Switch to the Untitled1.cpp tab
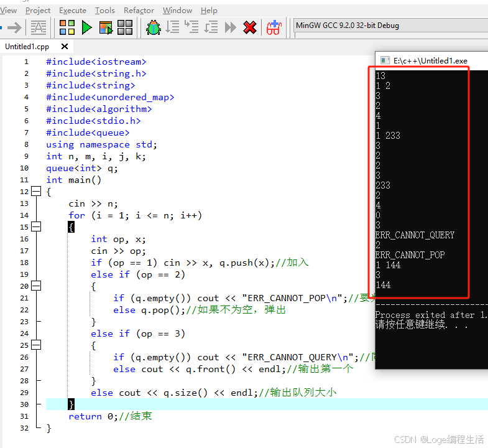 [x=27, y=47]
